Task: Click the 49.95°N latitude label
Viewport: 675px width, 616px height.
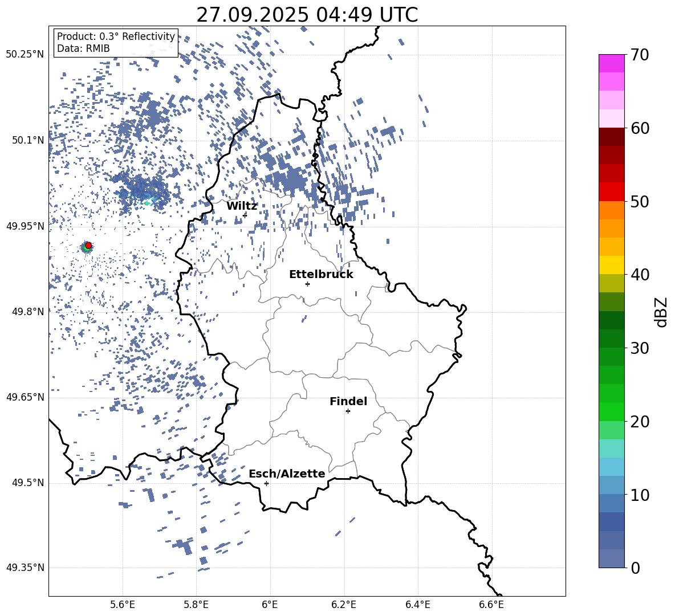Action: point(25,226)
